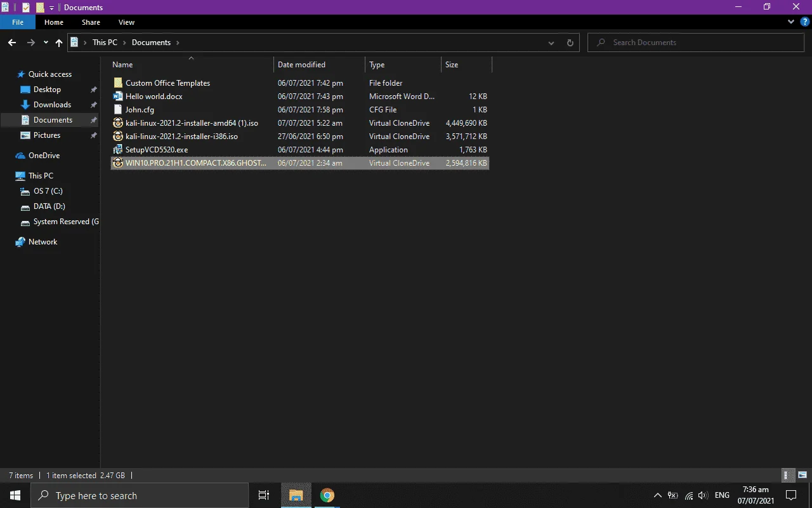The height and width of the screenshot is (508, 812).
Task: Open the File menu
Action: point(18,22)
